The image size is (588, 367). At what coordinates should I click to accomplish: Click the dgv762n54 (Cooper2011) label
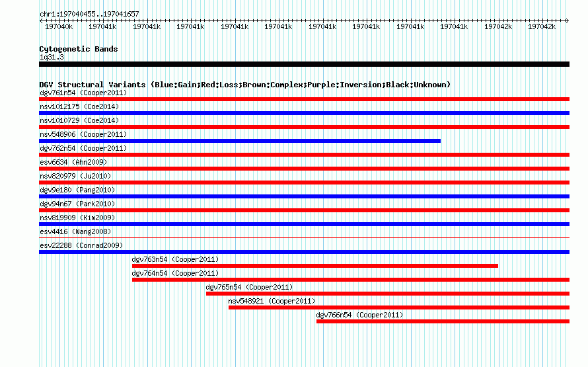(x=83, y=148)
